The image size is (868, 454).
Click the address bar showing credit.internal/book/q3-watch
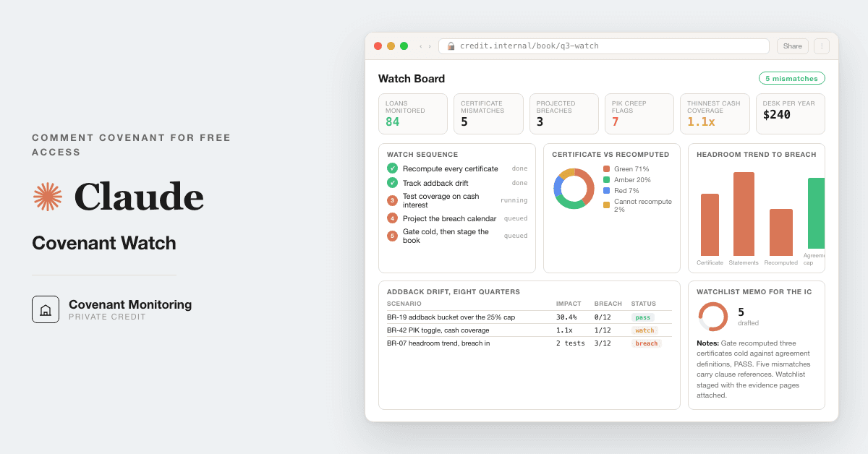[x=604, y=46]
